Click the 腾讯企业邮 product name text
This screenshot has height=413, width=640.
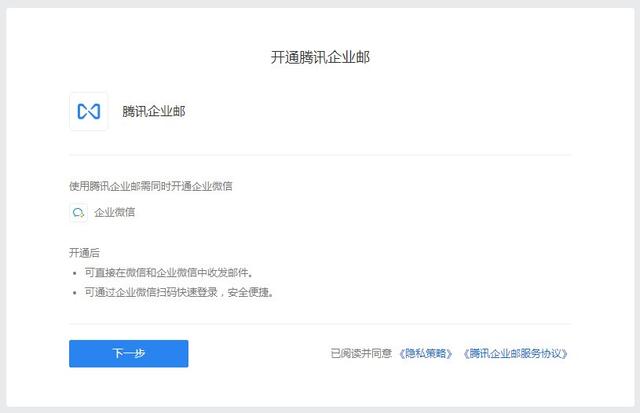tap(154, 111)
